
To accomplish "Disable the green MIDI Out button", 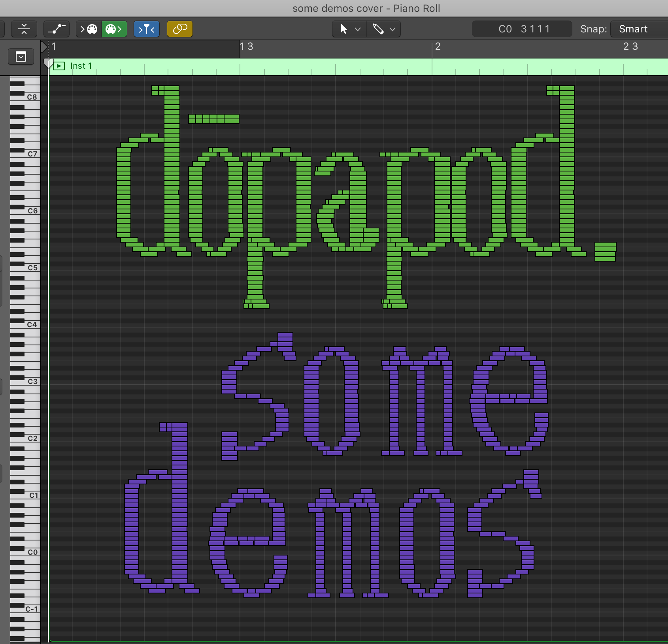I will click(x=114, y=29).
